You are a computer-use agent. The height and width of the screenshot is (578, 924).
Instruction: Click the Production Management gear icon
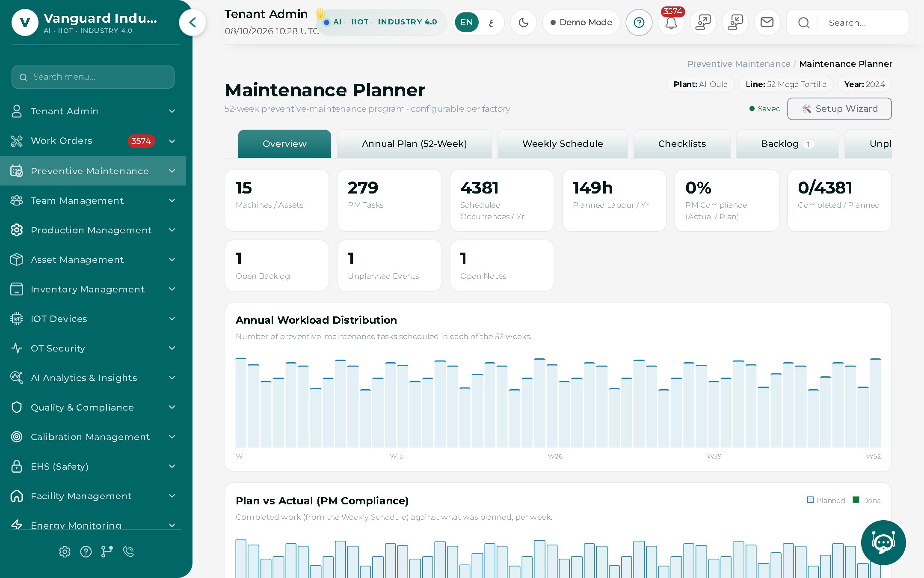[17, 230]
